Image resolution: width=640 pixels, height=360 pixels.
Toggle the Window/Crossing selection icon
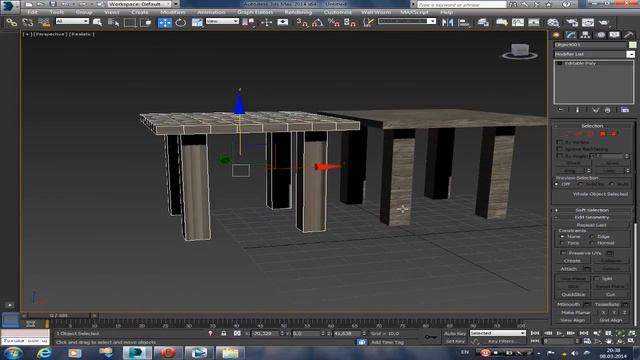[x=146, y=22]
